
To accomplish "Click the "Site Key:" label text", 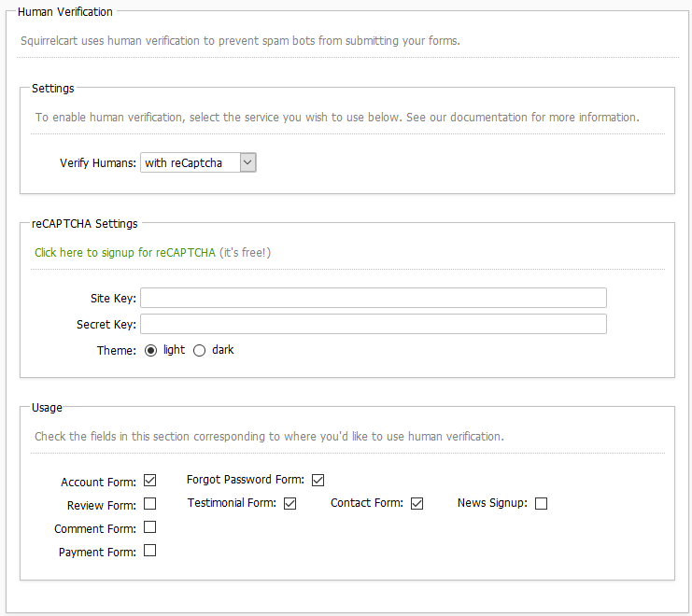I will tap(112, 299).
